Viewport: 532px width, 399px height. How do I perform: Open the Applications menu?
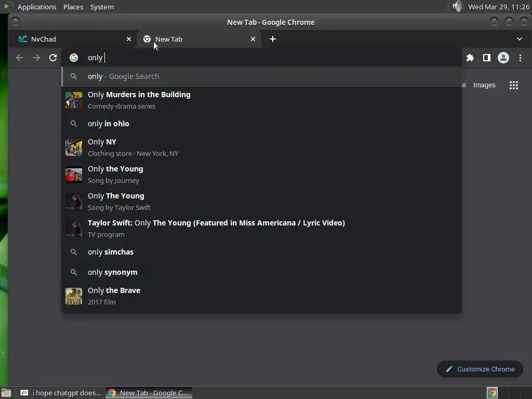(x=37, y=7)
